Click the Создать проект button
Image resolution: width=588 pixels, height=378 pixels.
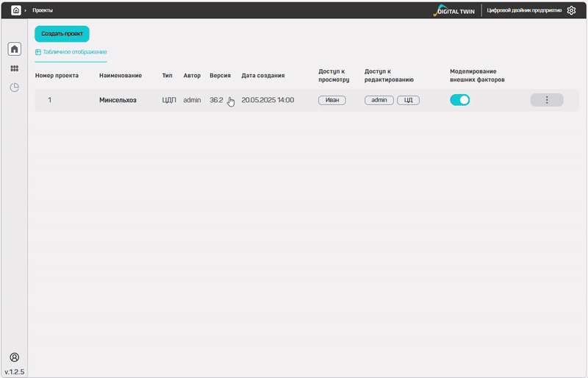click(62, 34)
